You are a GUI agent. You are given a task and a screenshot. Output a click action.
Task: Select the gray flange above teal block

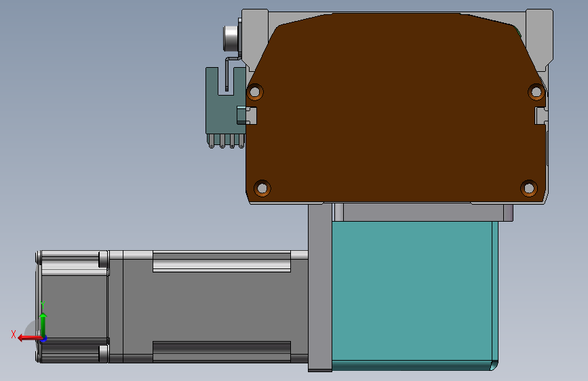[423, 212]
